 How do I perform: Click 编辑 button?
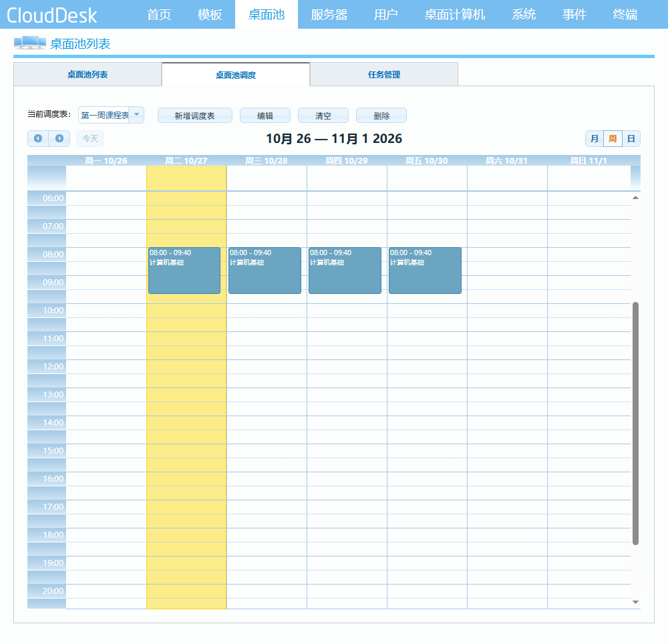point(265,116)
